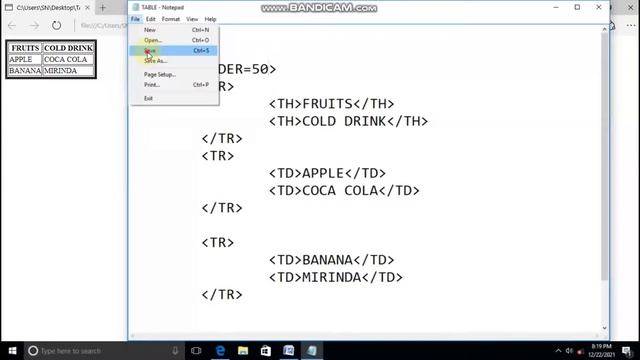
Task: Click the <TH>FRUITS</TH> line in Notepad
Action: pos(331,104)
